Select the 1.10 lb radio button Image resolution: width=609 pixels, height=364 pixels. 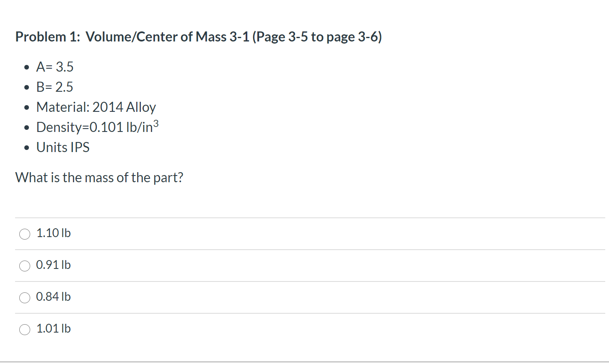[24, 234]
